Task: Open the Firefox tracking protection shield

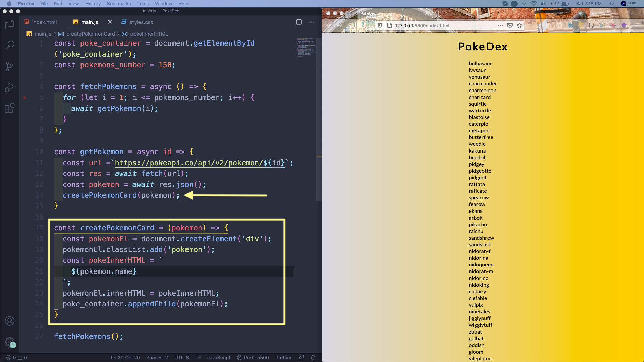Action: [380, 25]
